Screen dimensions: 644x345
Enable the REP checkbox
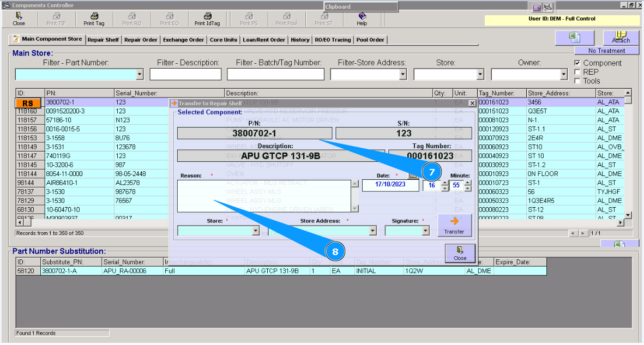click(577, 72)
